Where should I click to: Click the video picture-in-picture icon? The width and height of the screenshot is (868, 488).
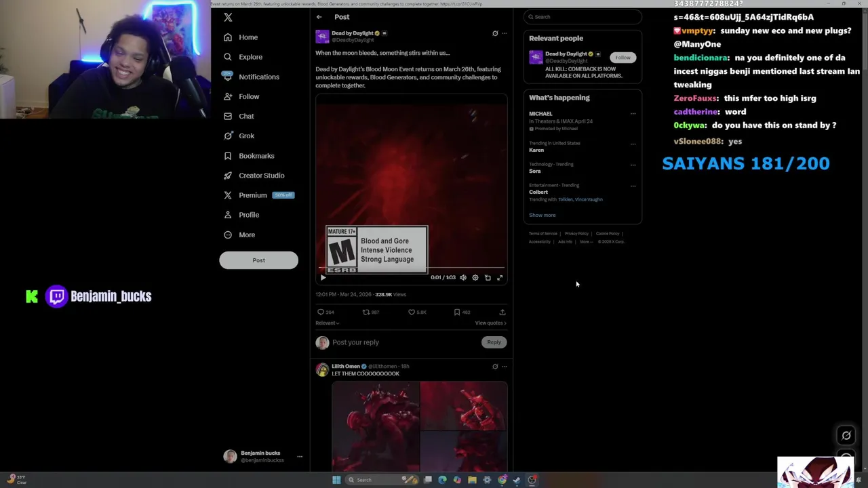(x=488, y=277)
